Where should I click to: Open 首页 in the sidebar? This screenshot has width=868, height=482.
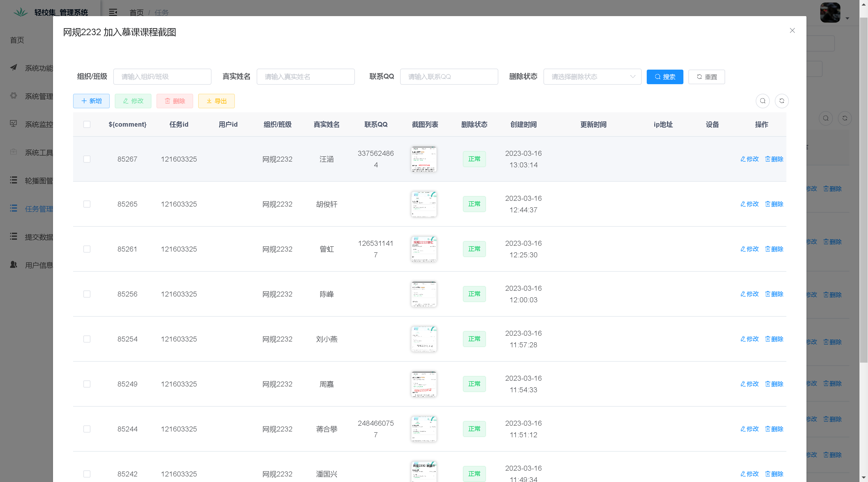(x=17, y=40)
